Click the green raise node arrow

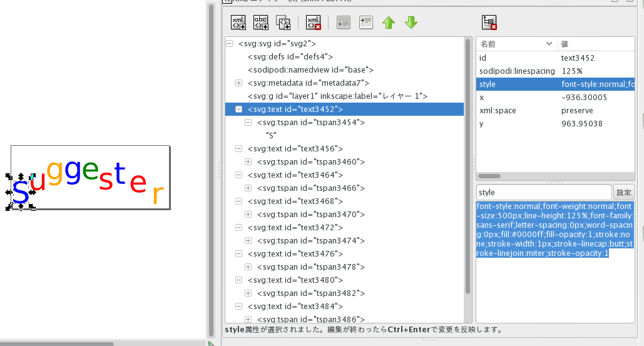[389, 23]
